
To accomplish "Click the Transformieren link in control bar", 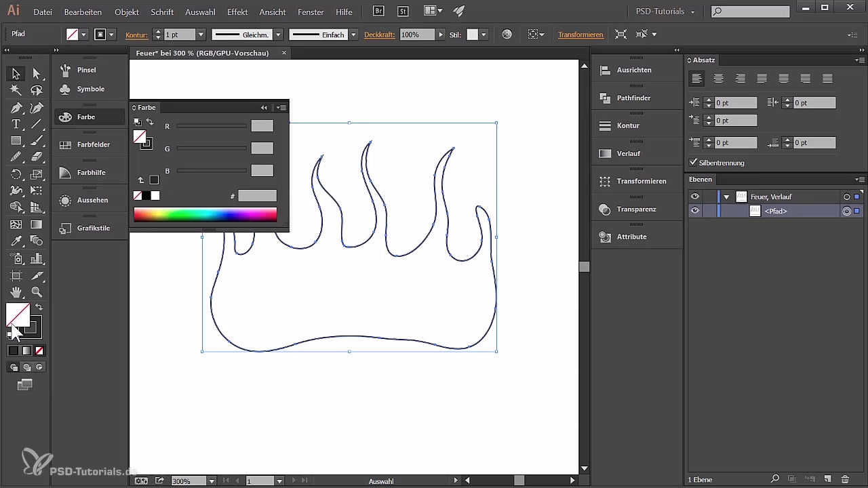I will [580, 35].
